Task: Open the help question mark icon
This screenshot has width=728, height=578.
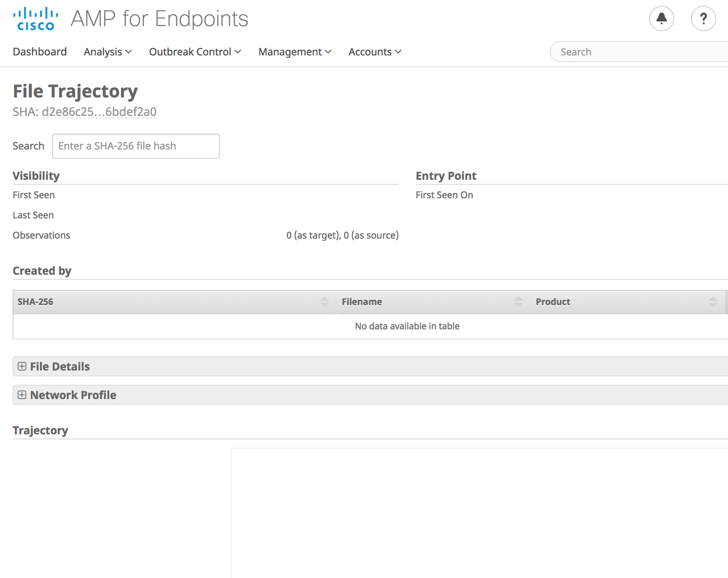Action: pyautogui.click(x=703, y=18)
